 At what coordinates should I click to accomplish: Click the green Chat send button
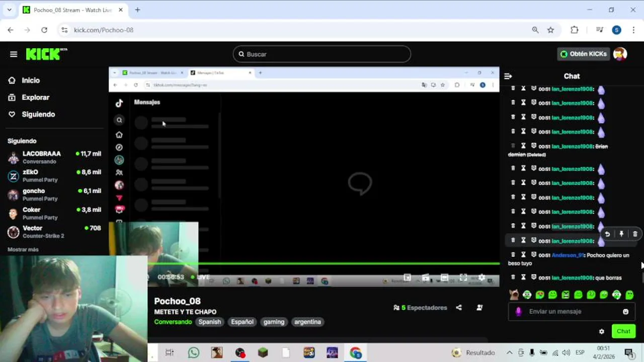623,331
